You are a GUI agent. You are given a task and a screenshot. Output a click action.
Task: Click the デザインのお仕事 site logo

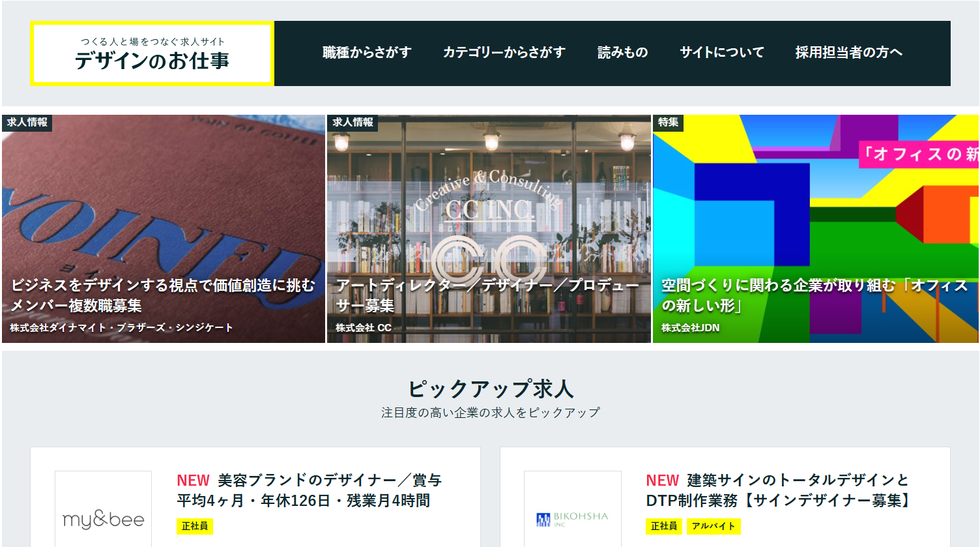[x=152, y=53]
